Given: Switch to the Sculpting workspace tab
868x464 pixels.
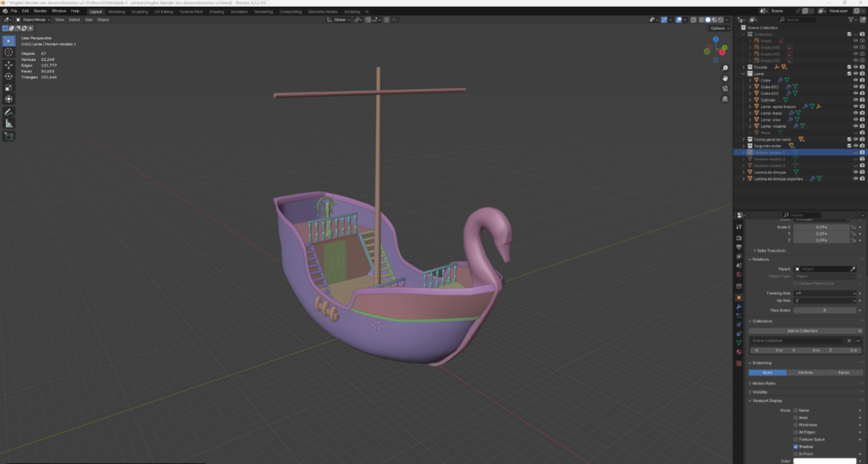Looking at the screenshot, I should coord(140,11).
